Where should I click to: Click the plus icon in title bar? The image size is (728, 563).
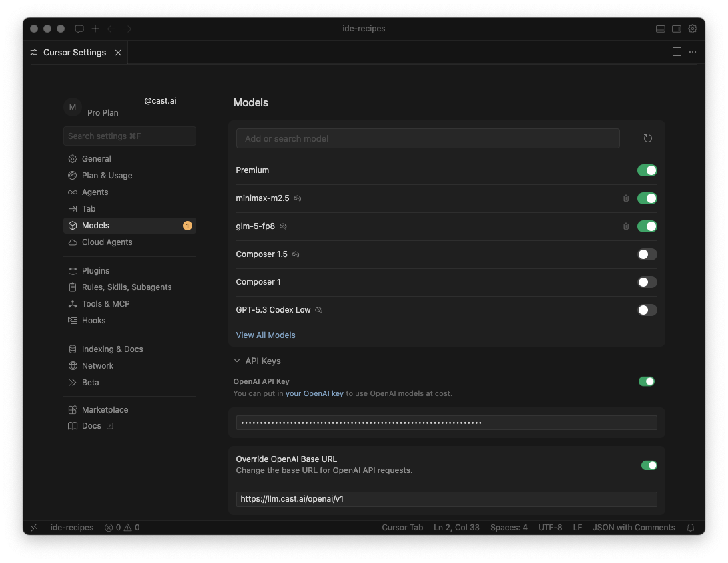pos(95,29)
